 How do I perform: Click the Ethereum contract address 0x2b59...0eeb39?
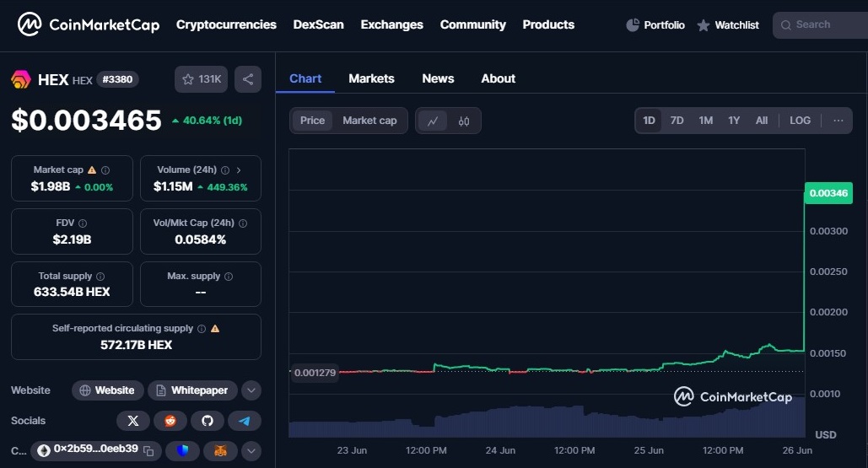point(96,449)
